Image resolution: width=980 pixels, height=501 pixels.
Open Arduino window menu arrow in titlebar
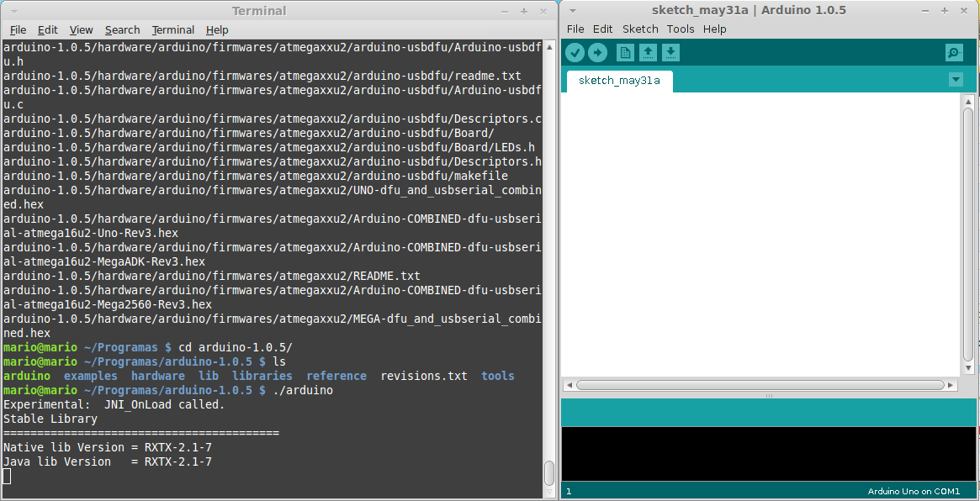tap(573, 11)
